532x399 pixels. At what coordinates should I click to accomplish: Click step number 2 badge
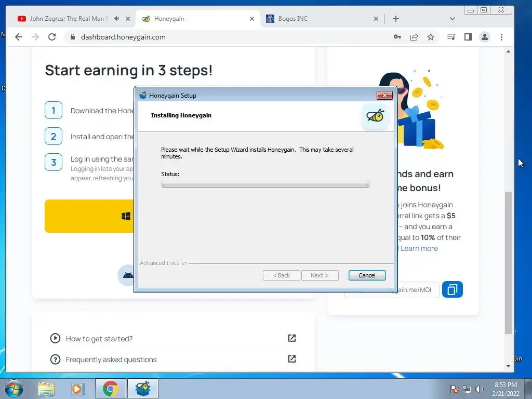tap(54, 137)
